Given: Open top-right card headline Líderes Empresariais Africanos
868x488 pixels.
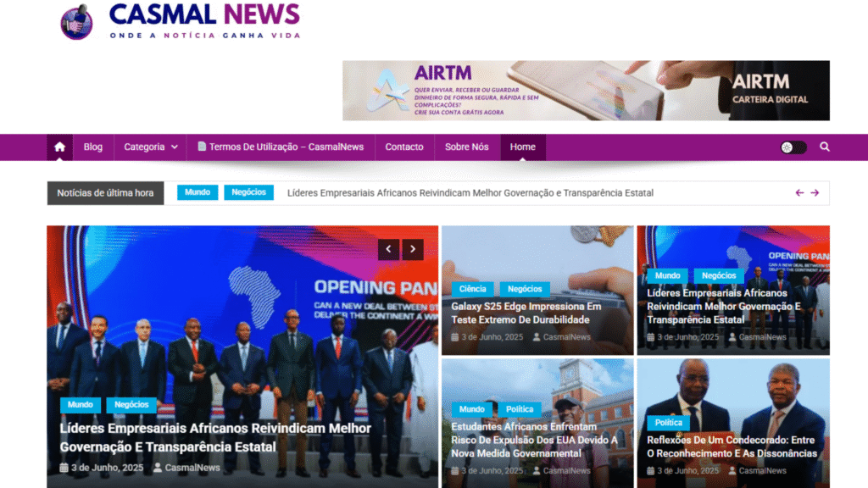Looking at the screenshot, I should (x=724, y=307).
